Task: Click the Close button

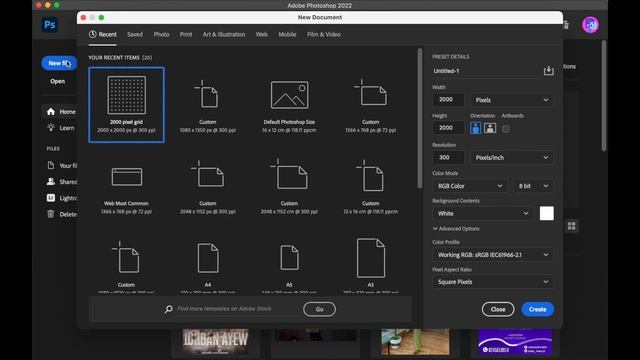Action: (x=498, y=309)
